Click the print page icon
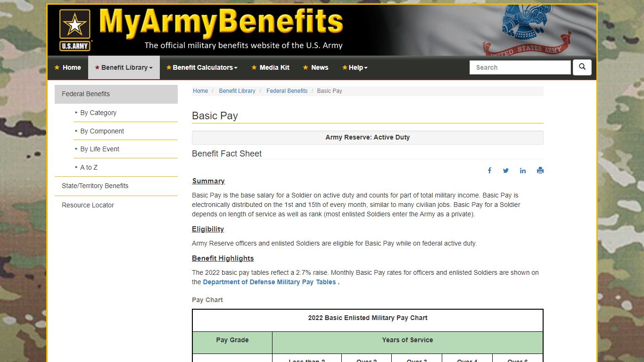Image resolution: width=644 pixels, height=362 pixels. pyautogui.click(x=540, y=171)
